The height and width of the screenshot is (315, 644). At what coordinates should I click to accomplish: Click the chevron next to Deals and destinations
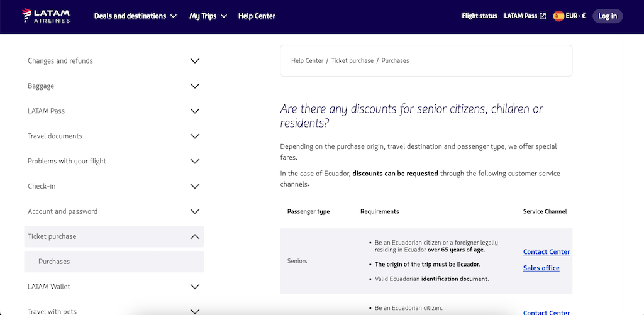point(174,16)
